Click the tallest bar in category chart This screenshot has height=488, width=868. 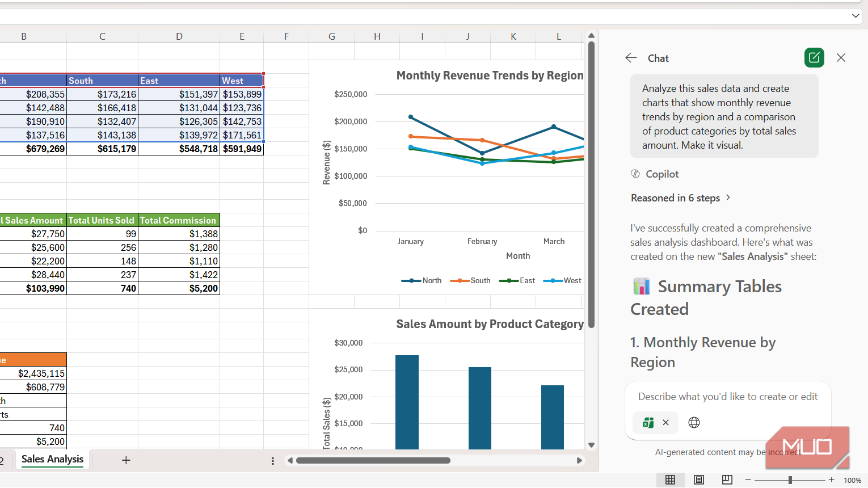click(407, 402)
